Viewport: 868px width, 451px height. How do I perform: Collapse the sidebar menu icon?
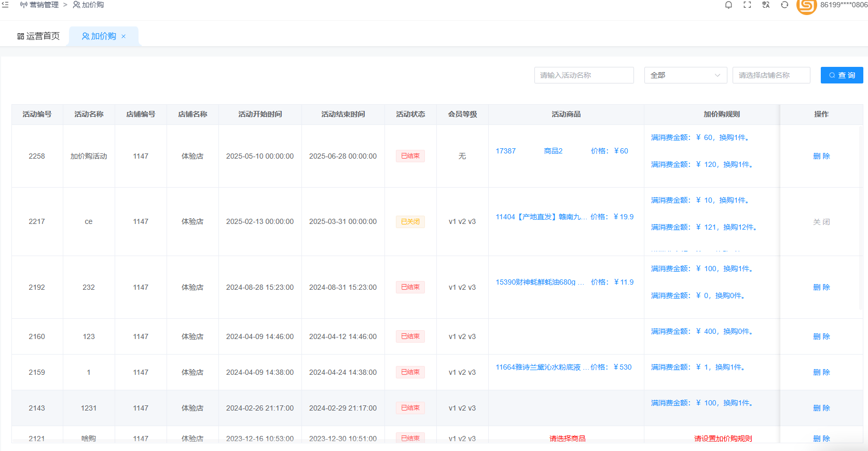5,5
